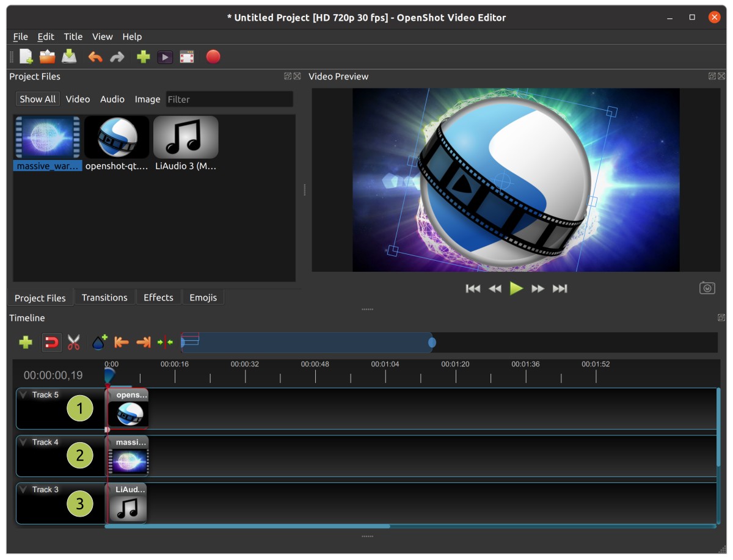Import files with green plus toolbar icon
The height and width of the screenshot is (560, 733).
142,56
